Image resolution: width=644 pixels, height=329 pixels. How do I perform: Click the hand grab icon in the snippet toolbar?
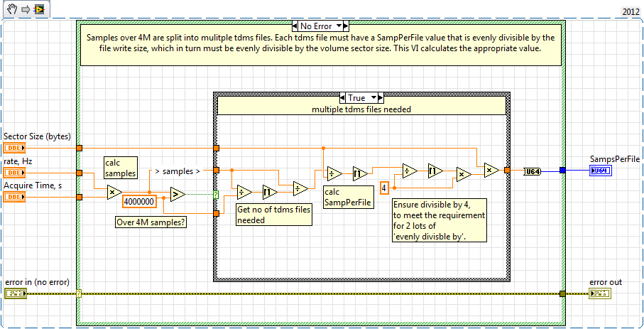pos(12,9)
